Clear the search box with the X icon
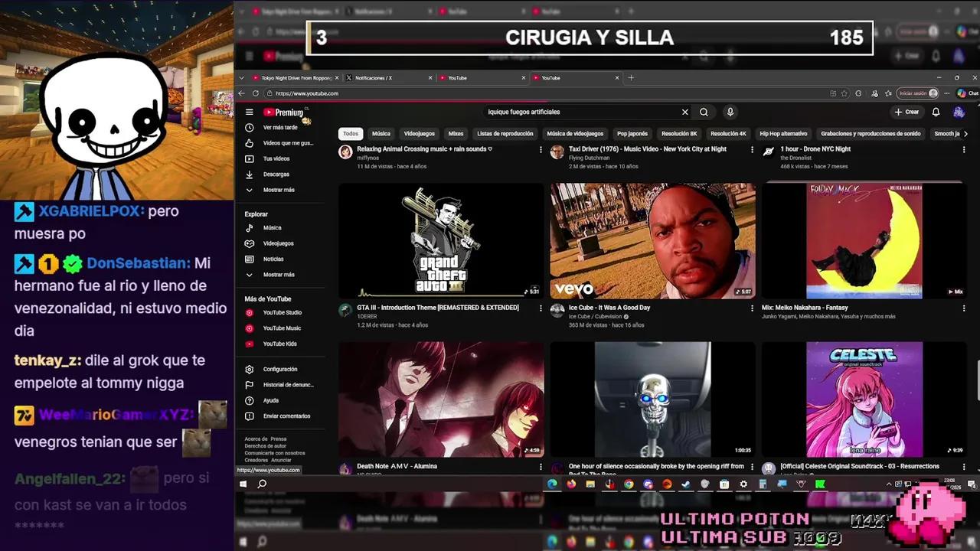Screen dimensions: 980x551 685,112
